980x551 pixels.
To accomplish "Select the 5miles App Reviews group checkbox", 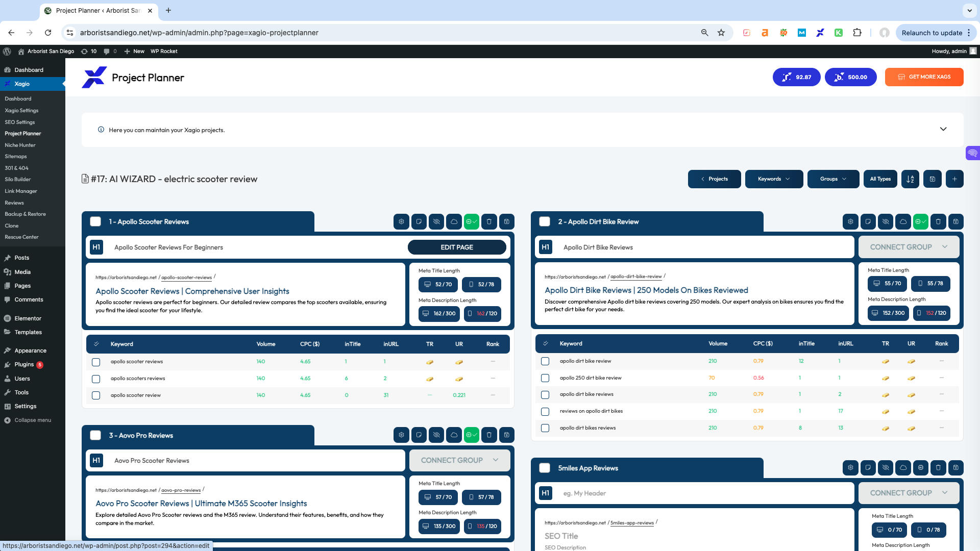I will [x=545, y=468].
